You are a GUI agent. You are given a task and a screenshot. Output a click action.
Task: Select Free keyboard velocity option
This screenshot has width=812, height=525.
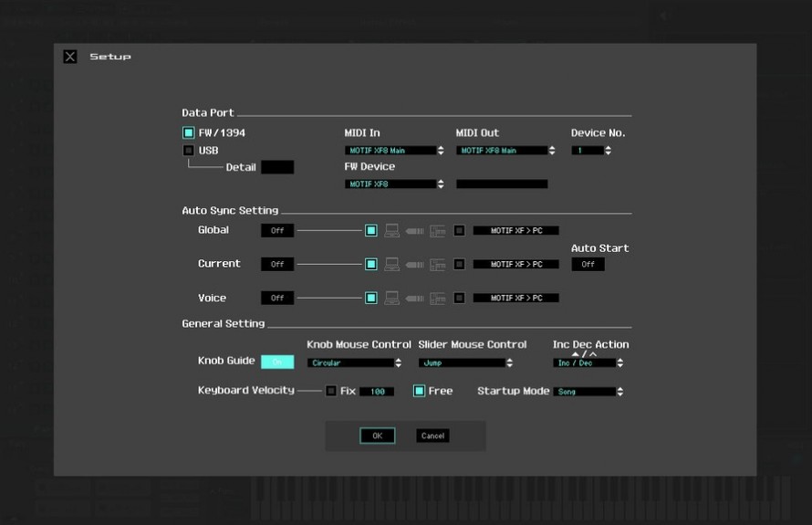(x=420, y=391)
